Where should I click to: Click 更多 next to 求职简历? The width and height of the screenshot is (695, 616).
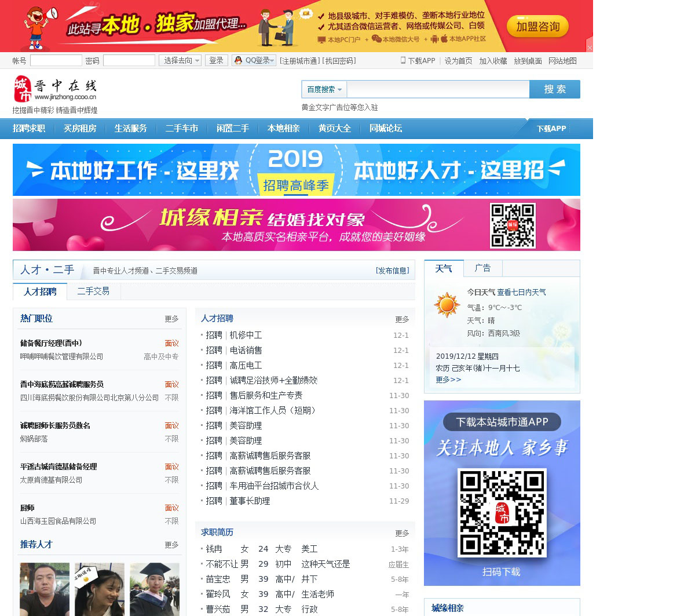coord(402,533)
